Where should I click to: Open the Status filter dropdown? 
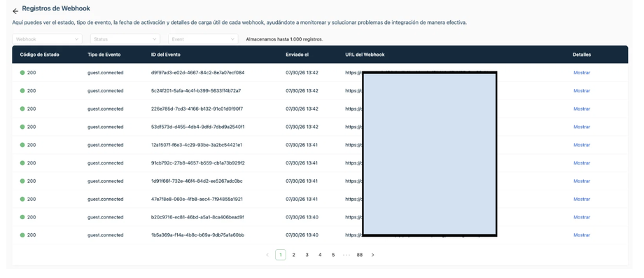125,39
